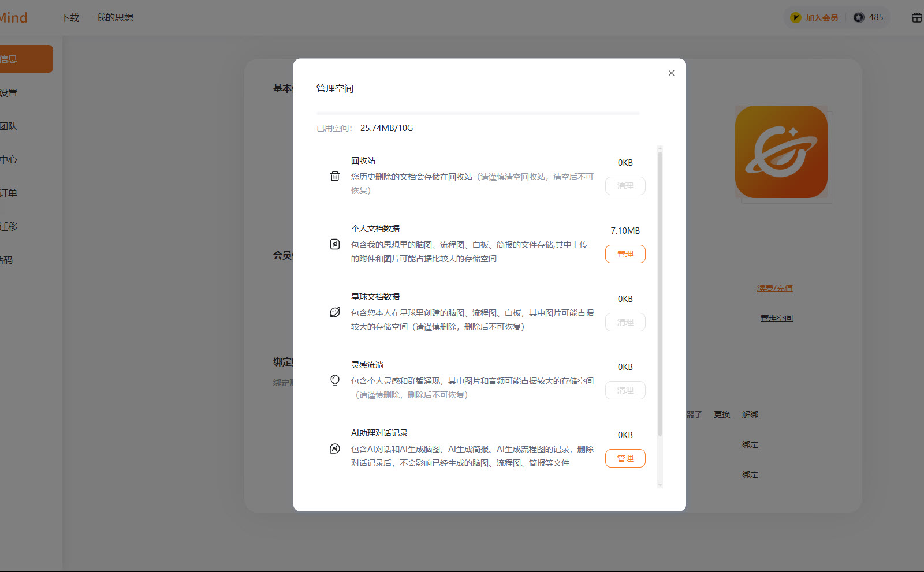Click 清理 button for 星球文档数据
This screenshot has height=572, width=924.
pyautogui.click(x=625, y=322)
